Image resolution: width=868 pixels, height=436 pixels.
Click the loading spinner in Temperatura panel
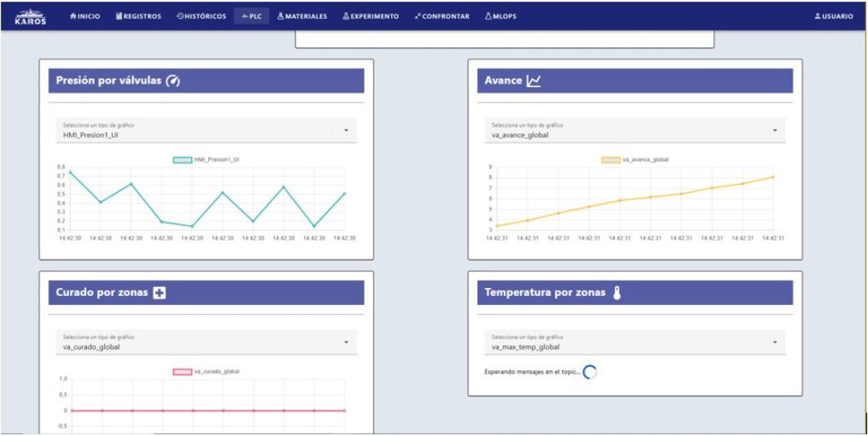591,372
